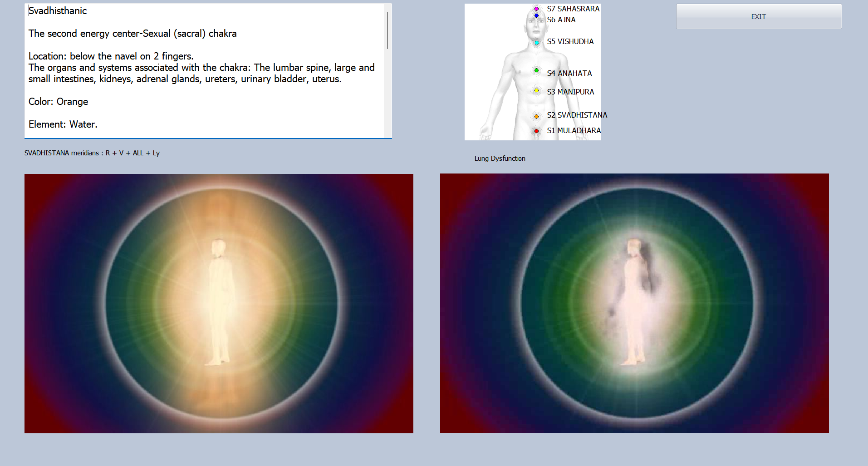
Task: Click the orange aura image on the left
Action: coord(219,303)
